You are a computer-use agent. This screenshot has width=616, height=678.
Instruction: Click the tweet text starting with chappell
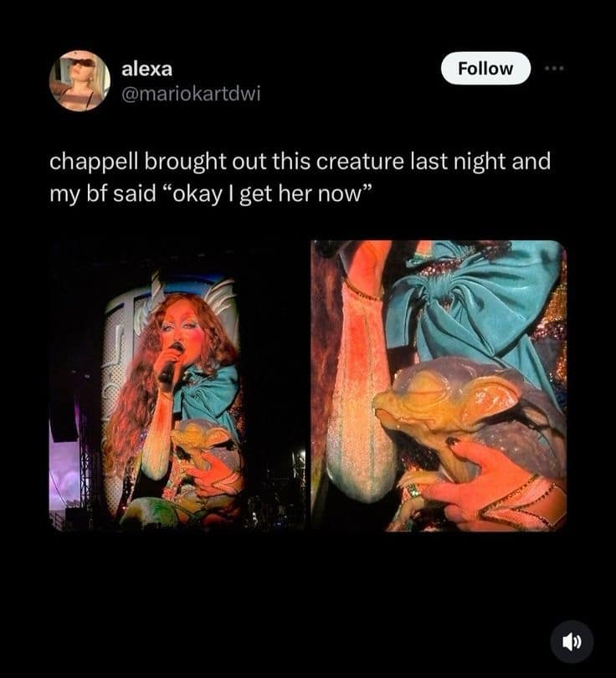click(x=300, y=177)
